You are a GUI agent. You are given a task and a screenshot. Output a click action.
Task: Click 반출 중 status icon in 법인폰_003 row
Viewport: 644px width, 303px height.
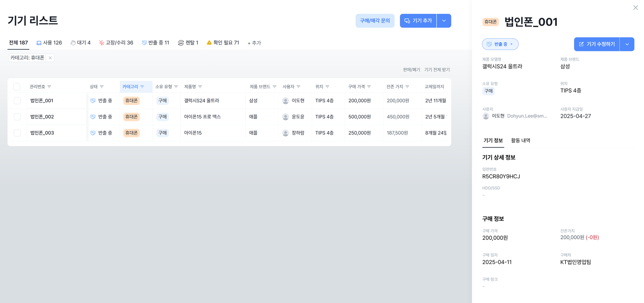click(x=93, y=133)
